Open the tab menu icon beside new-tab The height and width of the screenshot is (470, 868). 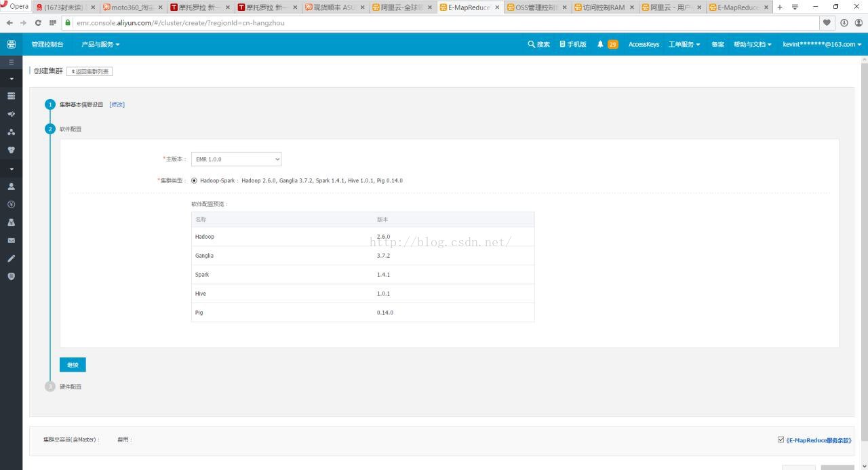pos(795,7)
